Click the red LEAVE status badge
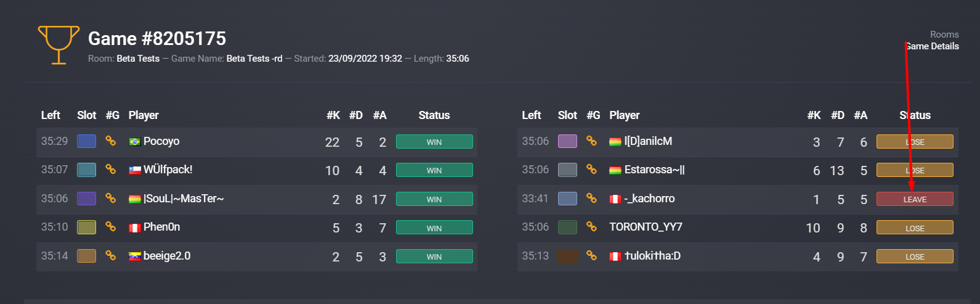Screen dimensions: 980x304 pyautogui.click(x=915, y=199)
